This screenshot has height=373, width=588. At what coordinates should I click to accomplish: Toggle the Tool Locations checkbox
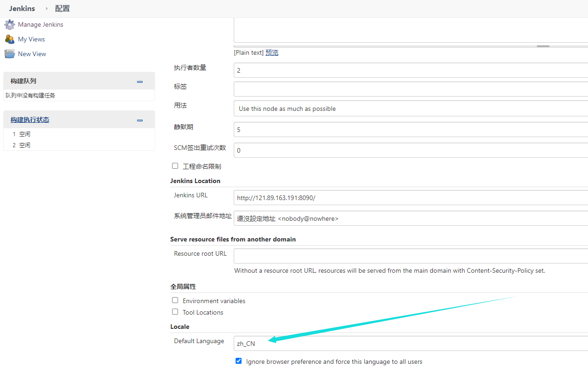[x=175, y=312]
